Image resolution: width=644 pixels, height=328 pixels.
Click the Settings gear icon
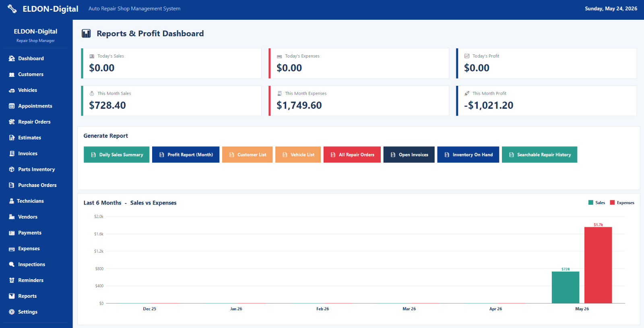tap(12, 312)
